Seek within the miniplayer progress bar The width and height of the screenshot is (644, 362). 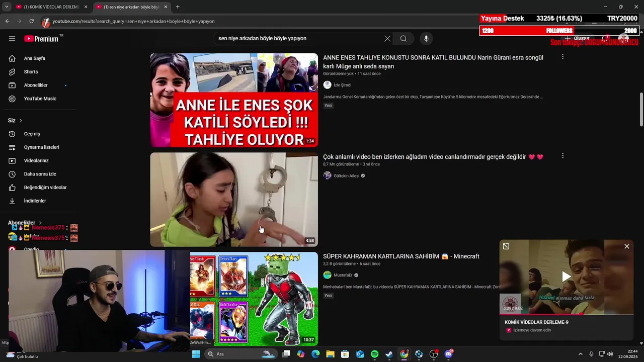[x=567, y=314]
